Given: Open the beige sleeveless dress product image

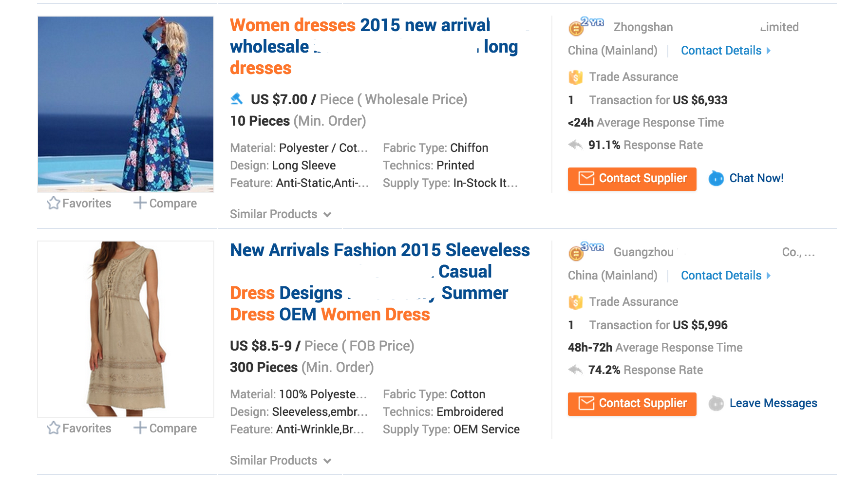Looking at the screenshot, I should pos(126,329).
